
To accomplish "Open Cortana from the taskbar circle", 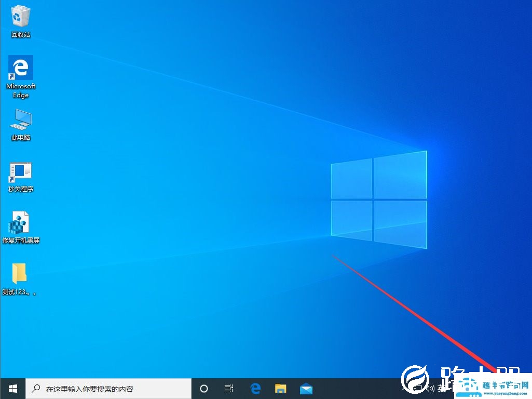I will (x=204, y=389).
